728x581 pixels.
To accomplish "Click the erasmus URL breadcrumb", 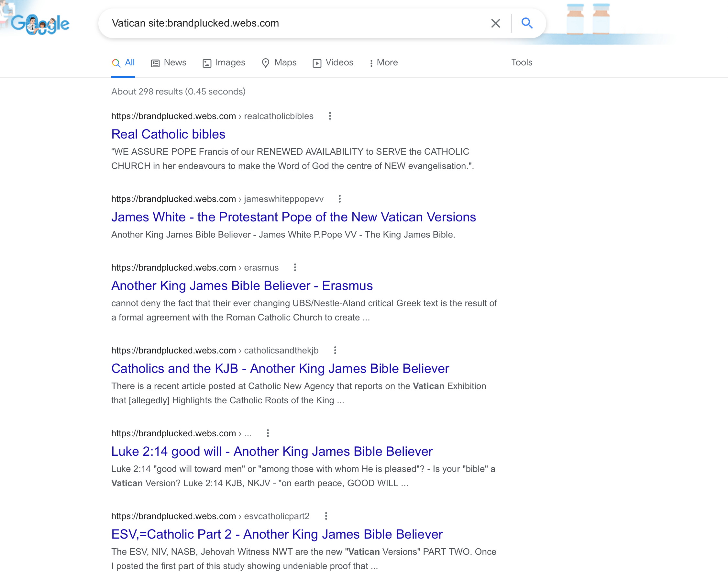I will click(195, 268).
